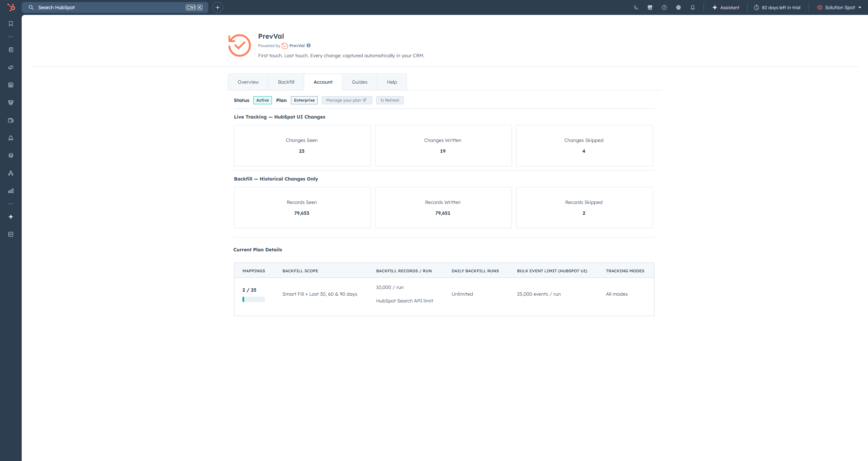This screenshot has width=868, height=461.
Task: Switch to the Backfill tab
Action: [286, 82]
